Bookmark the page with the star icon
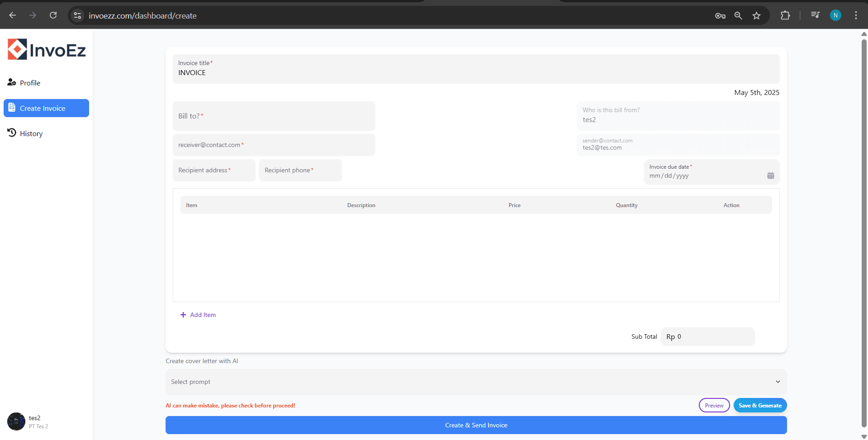 (757, 15)
